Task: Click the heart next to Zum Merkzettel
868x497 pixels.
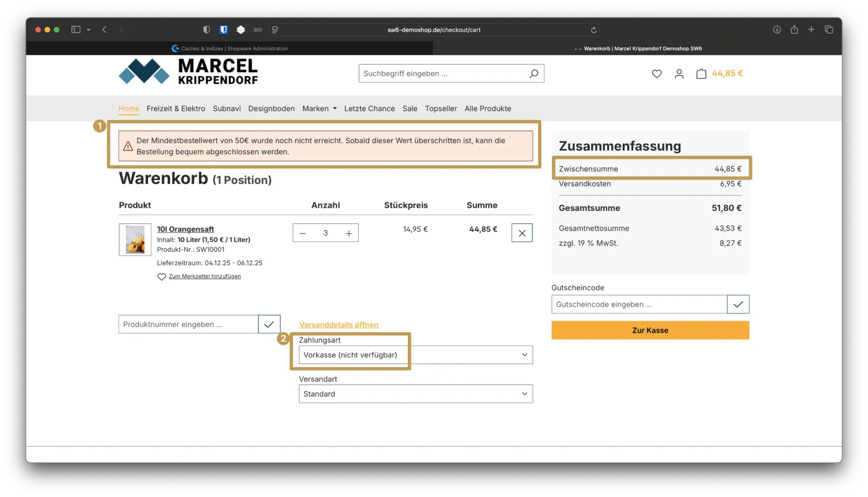Action: pyautogui.click(x=161, y=277)
